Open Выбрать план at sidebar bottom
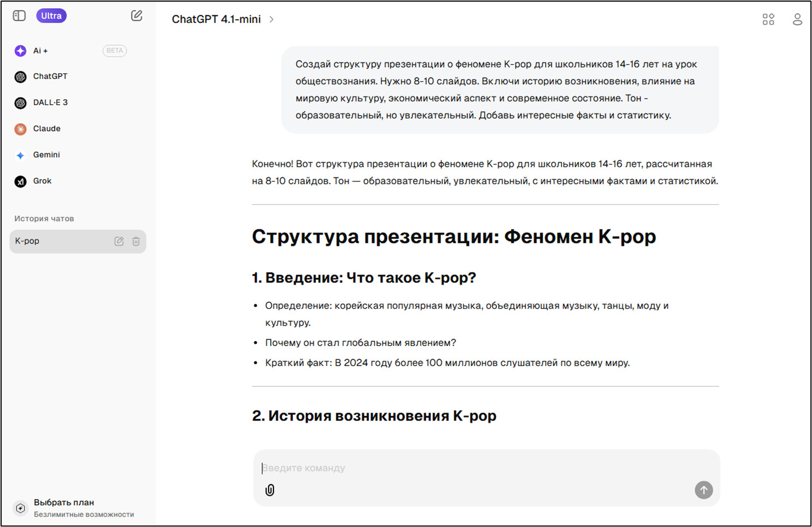 coord(64,502)
